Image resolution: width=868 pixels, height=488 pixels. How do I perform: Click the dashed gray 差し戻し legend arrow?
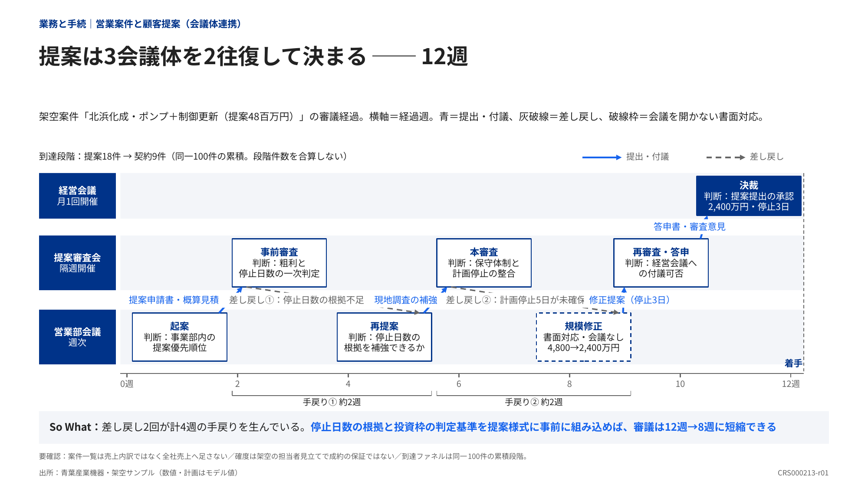point(726,157)
